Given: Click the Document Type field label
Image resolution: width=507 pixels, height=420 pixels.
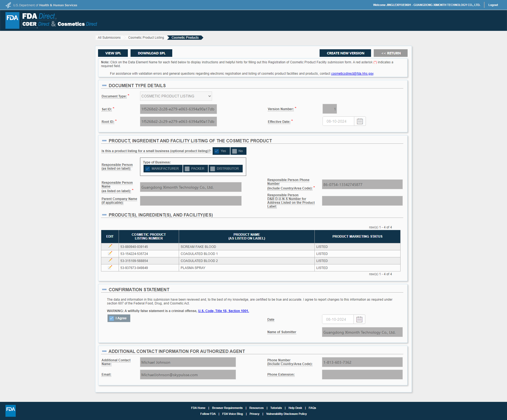Looking at the screenshot, I should click(x=114, y=96).
